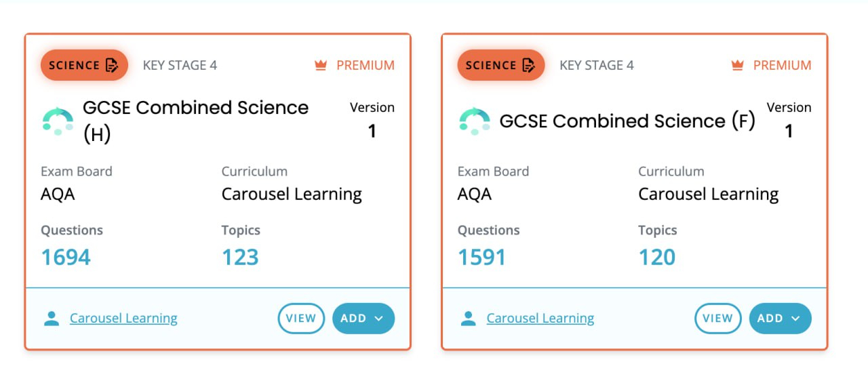This screenshot has height=383, width=868.
Task: Click the Carousel logo beside Combined Science (H)
Action: 58,121
